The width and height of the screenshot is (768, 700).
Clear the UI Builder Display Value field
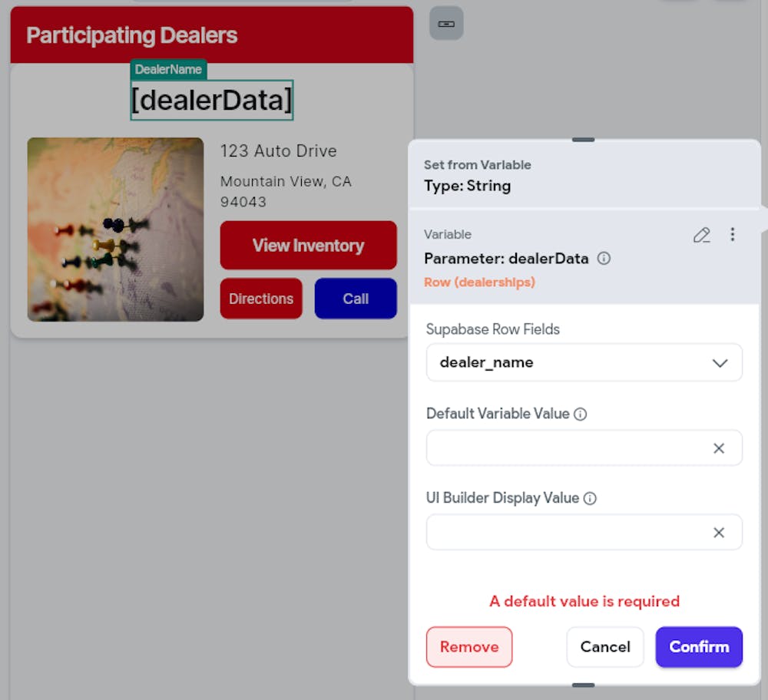(719, 533)
